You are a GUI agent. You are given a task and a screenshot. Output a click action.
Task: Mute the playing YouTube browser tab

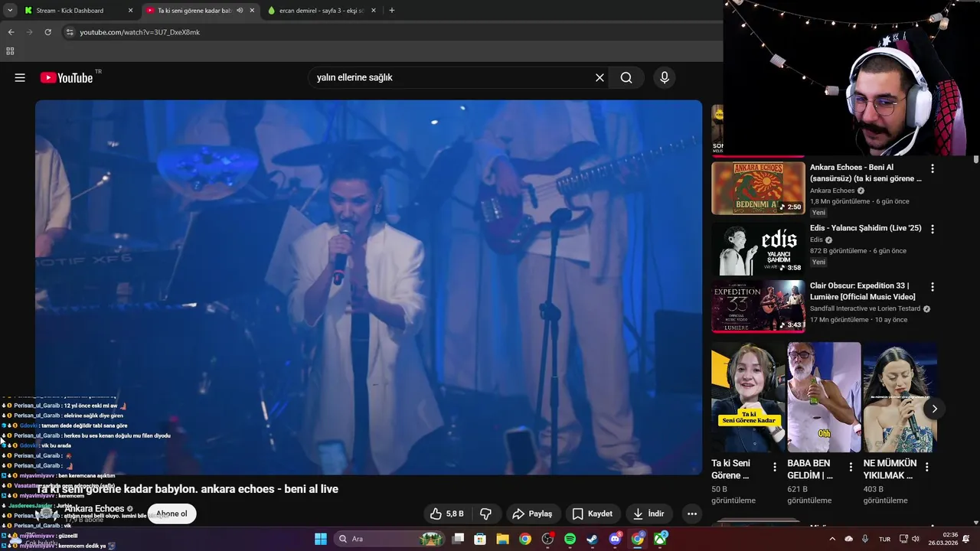(x=240, y=11)
